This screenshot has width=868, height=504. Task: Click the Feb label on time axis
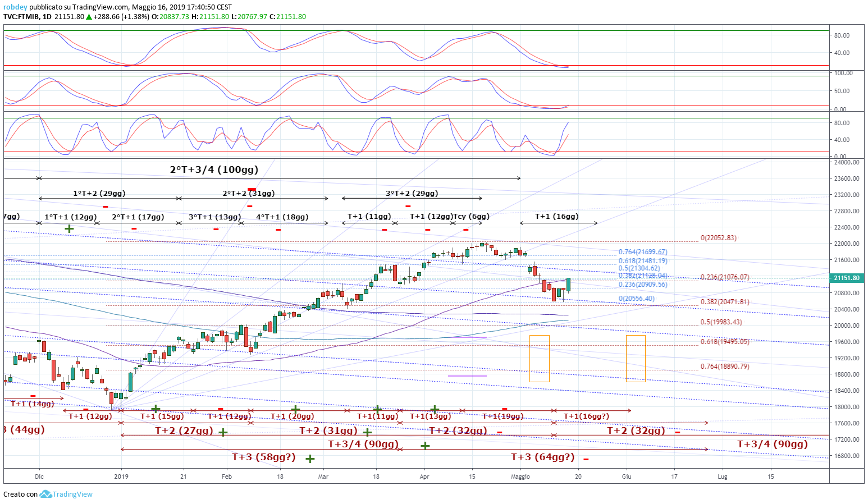tap(227, 477)
